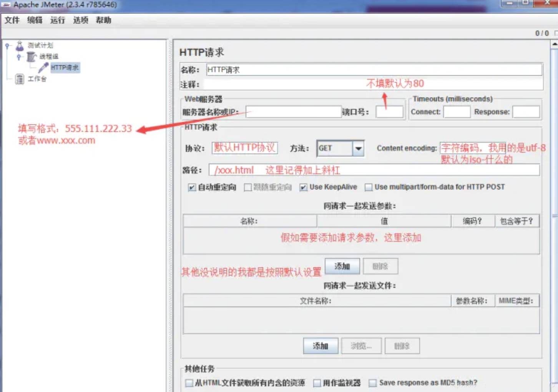Click the 线程组 spool icon in tree
The height and width of the screenshot is (392, 558).
(x=32, y=57)
